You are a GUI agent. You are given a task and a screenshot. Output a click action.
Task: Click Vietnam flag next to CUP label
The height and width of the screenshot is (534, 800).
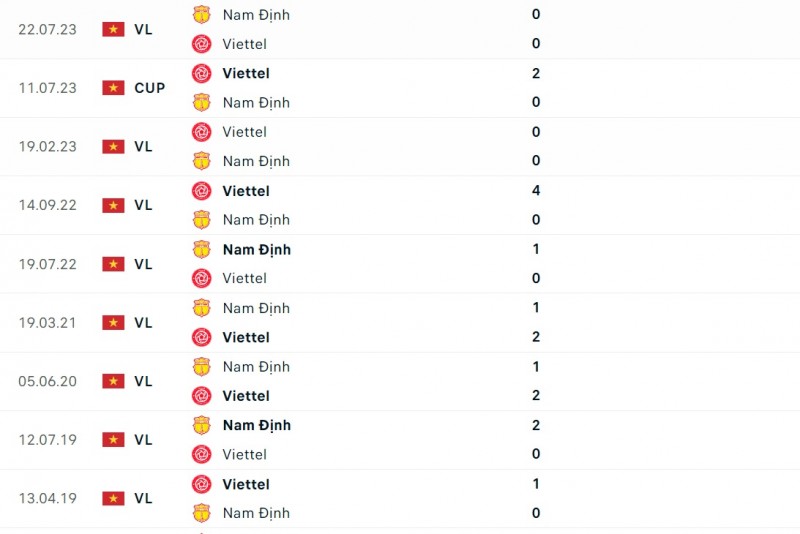click(113, 88)
